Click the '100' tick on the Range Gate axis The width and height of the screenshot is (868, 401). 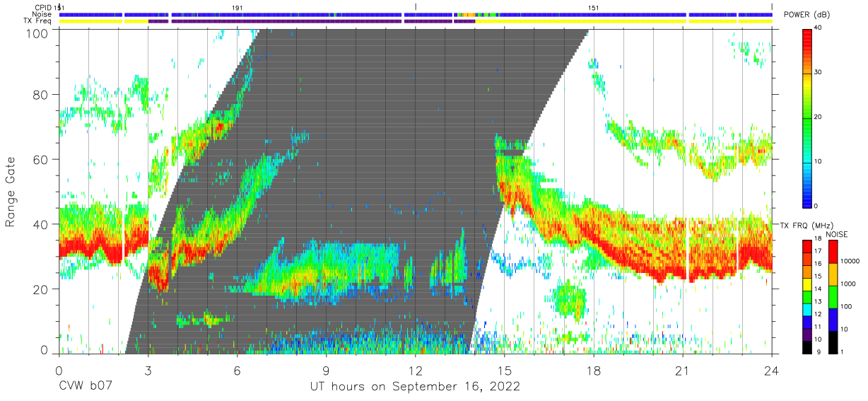pos(38,33)
